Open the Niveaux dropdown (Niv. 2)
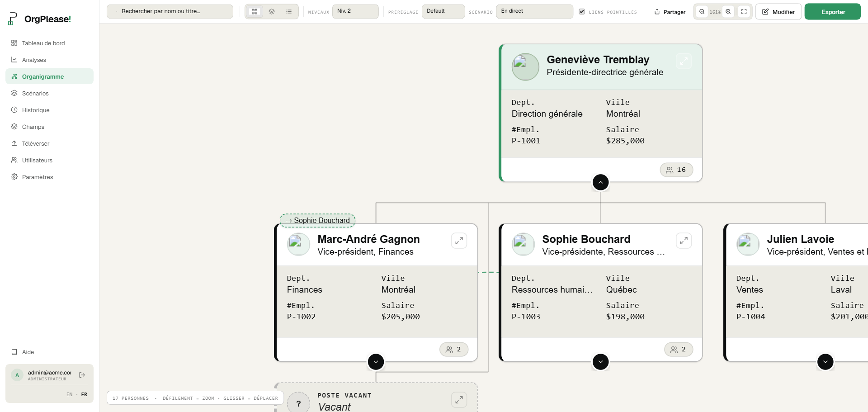Image resolution: width=868 pixels, height=412 pixels. tap(355, 11)
